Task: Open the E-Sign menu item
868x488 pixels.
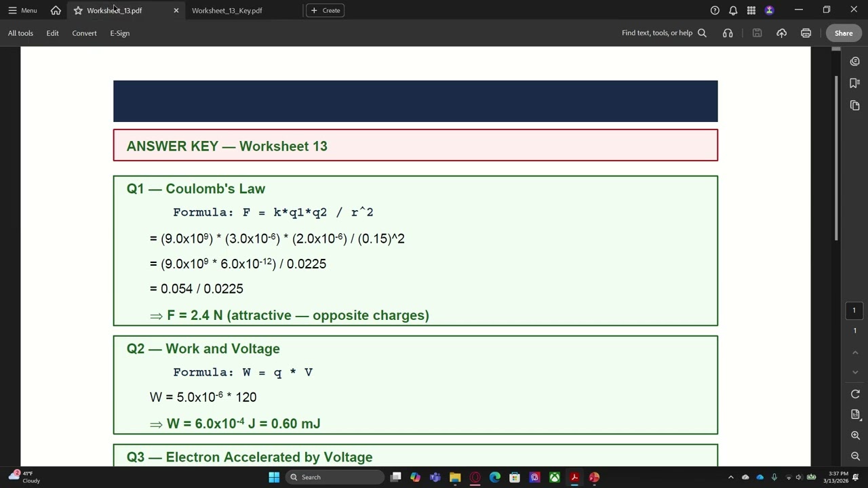Action: coord(119,33)
